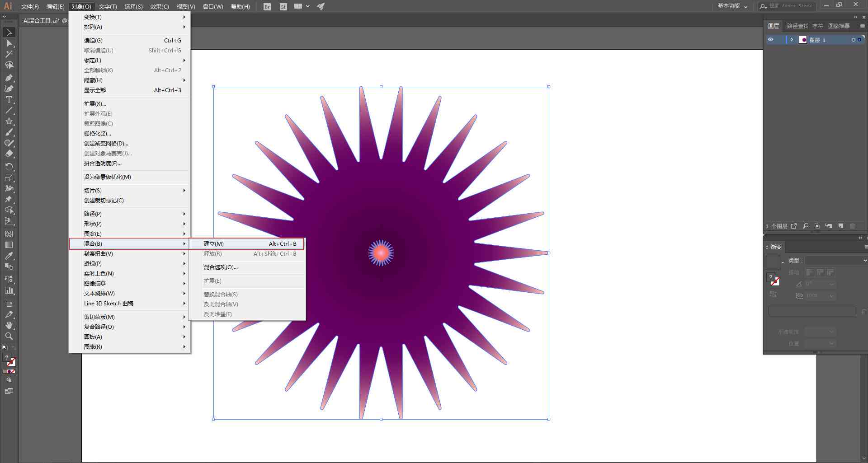The image size is (868, 463).
Task: Click Locate Object magnifier in Layers panel
Action: 806,226
